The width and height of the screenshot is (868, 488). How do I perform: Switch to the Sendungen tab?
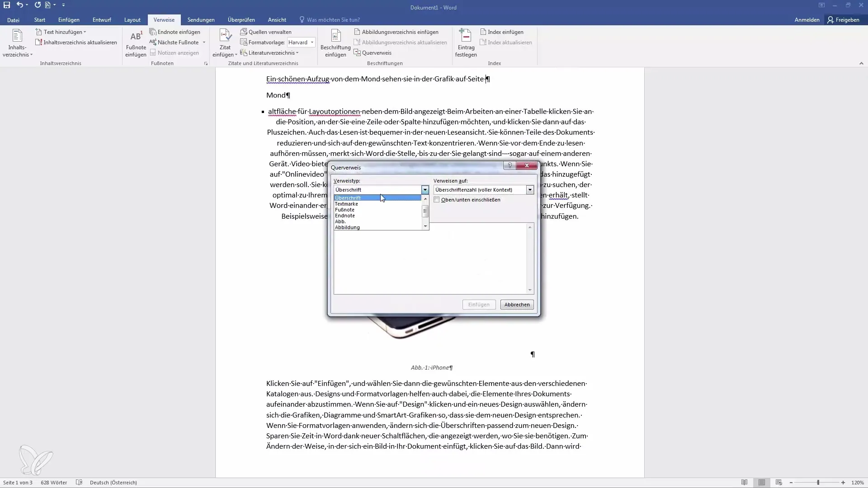(x=201, y=20)
